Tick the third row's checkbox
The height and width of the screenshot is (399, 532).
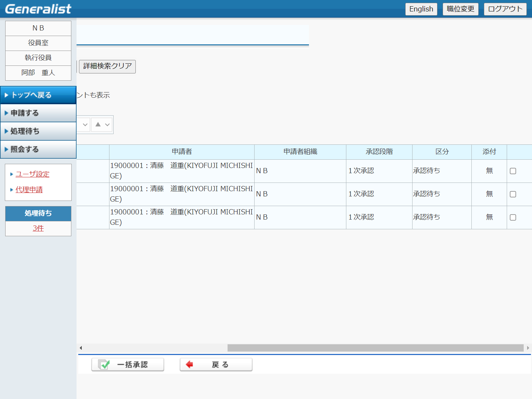513,218
